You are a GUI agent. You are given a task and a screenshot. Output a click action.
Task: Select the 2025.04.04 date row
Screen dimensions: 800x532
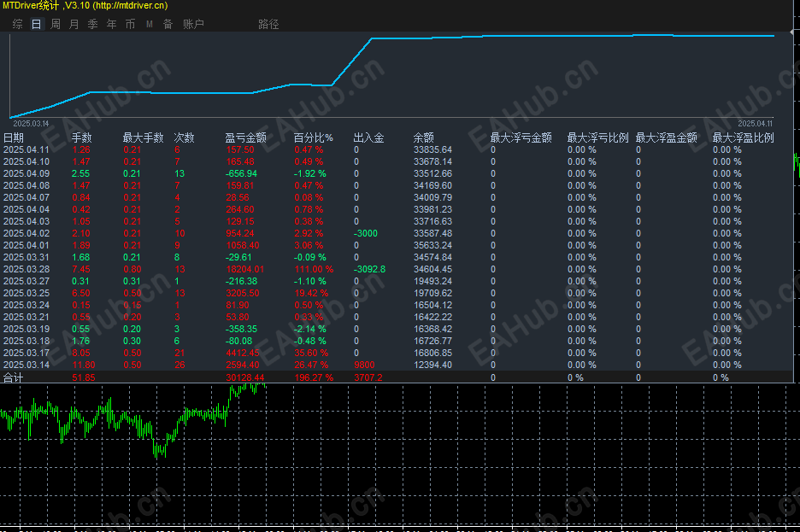pos(26,209)
